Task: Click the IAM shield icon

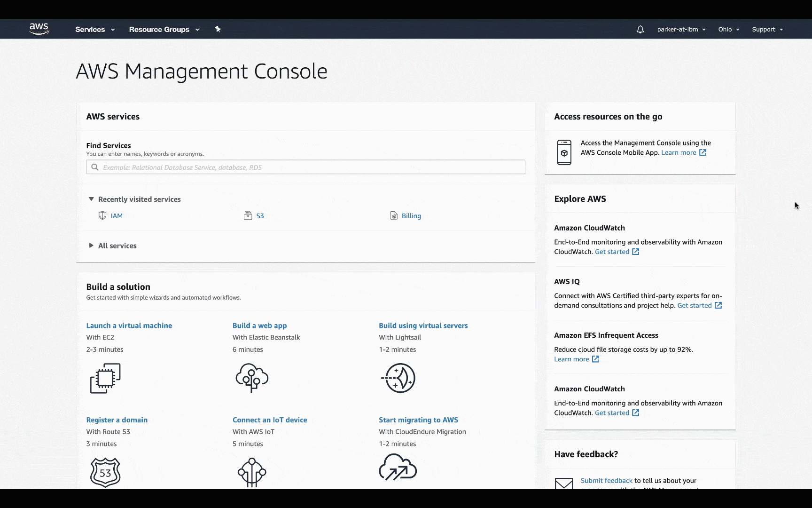Action: click(102, 215)
